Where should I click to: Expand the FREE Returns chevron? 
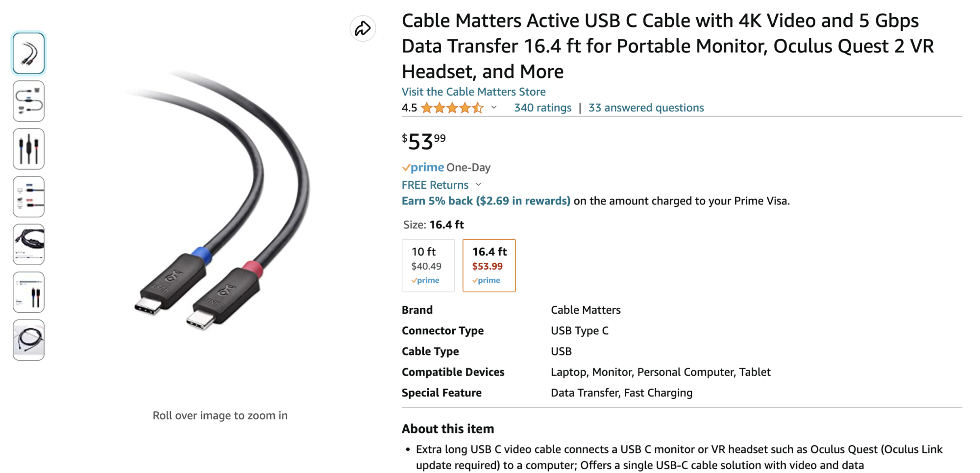pyautogui.click(x=479, y=185)
